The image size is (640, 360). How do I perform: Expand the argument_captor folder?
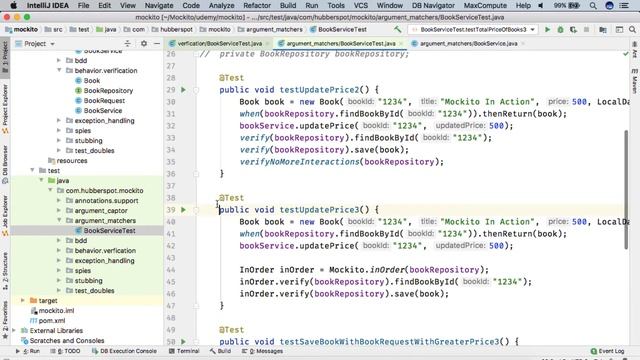tap(59, 211)
